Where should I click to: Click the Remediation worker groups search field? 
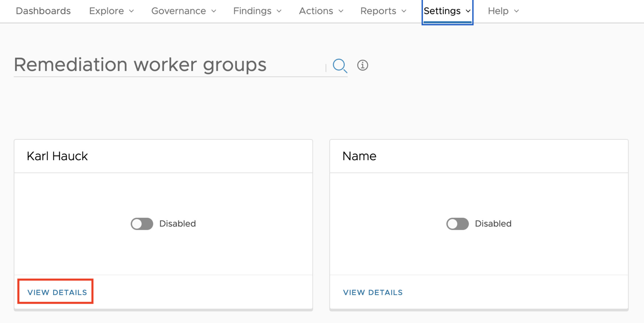pos(169,65)
